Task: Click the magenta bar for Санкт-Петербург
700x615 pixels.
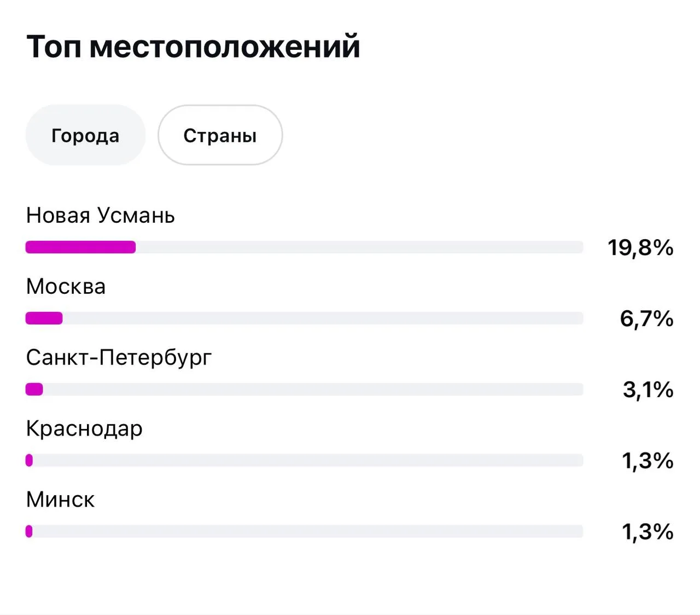Action: pos(34,390)
